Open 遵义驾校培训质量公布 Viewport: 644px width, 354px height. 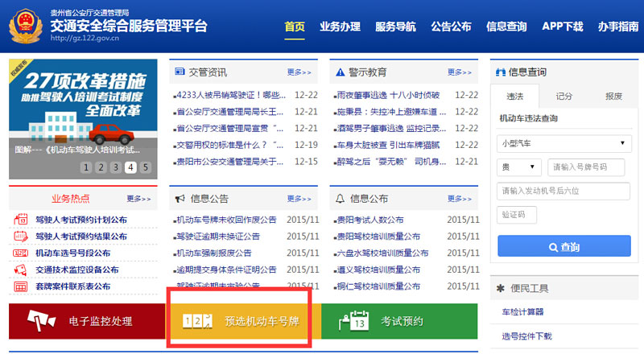click(x=378, y=270)
